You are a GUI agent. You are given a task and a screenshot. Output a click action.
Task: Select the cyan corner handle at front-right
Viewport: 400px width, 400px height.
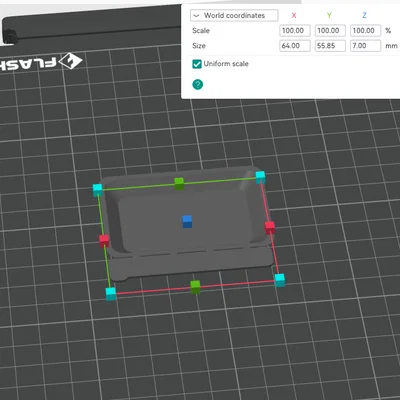click(279, 280)
